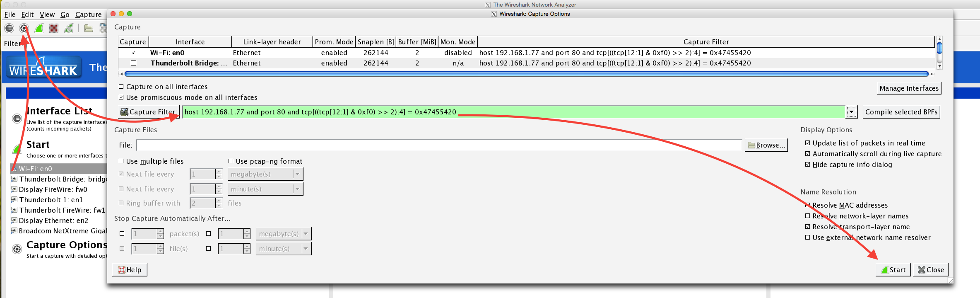The width and height of the screenshot is (980, 298).
Task: Click the green Start fin icon on the welcome page
Action: click(17, 149)
